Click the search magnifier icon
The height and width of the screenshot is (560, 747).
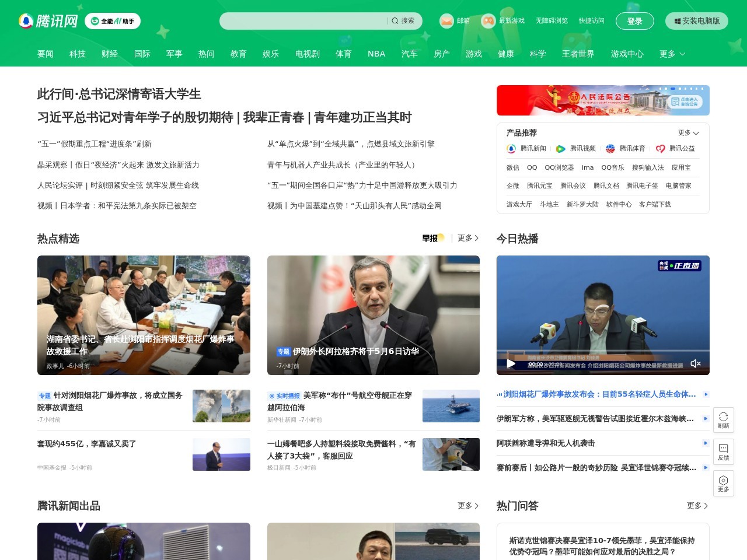pyautogui.click(x=395, y=21)
